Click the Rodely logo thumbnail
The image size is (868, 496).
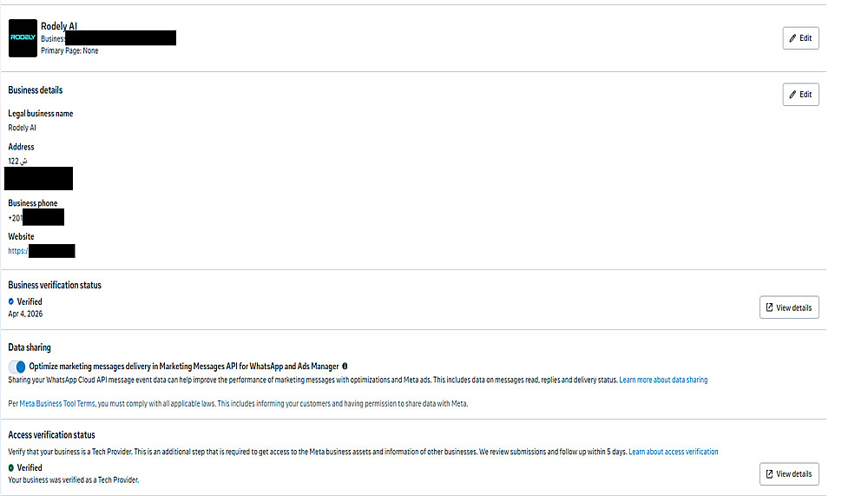23,38
